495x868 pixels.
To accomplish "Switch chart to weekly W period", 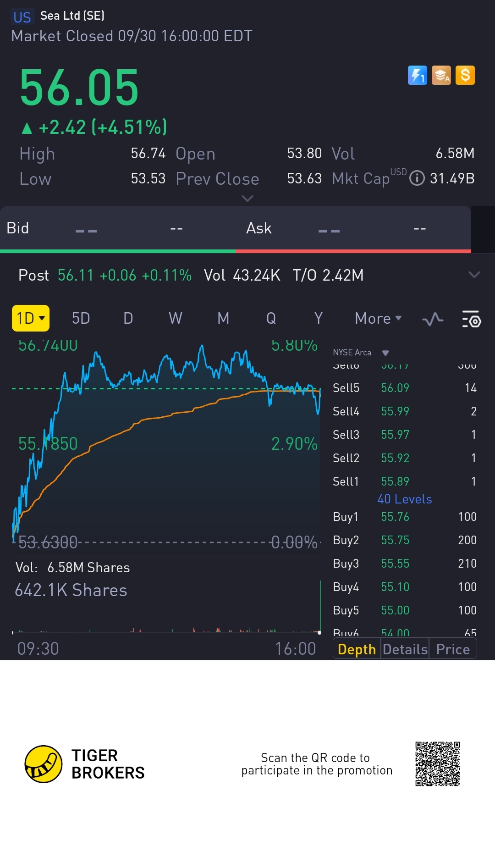I will click(176, 318).
